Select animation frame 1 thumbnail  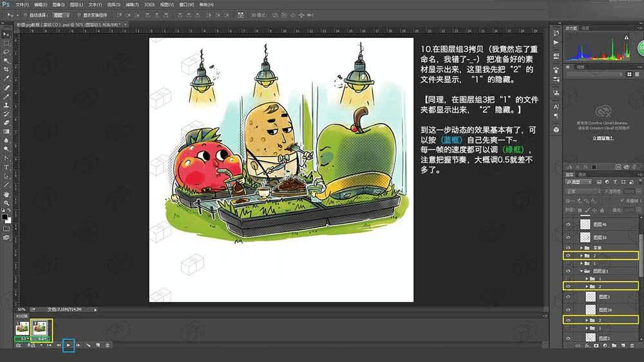(x=22, y=329)
